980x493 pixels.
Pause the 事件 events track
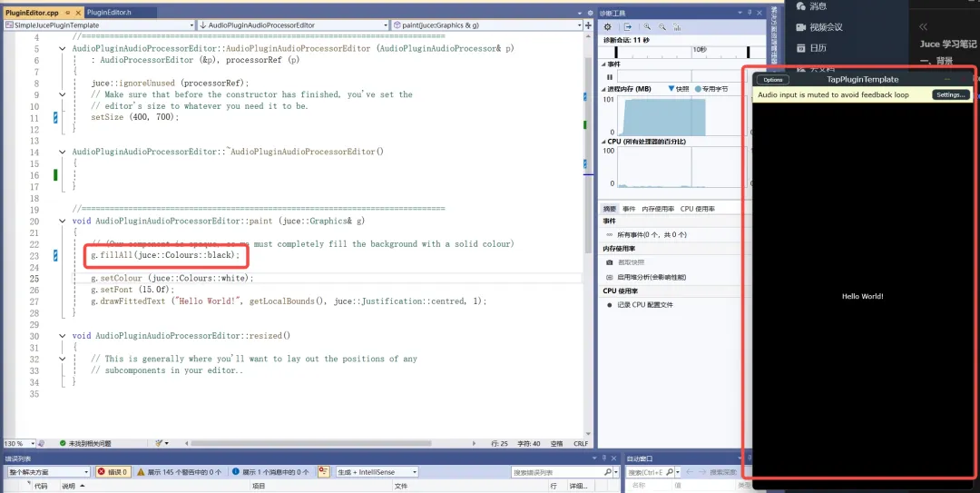(x=610, y=77)
